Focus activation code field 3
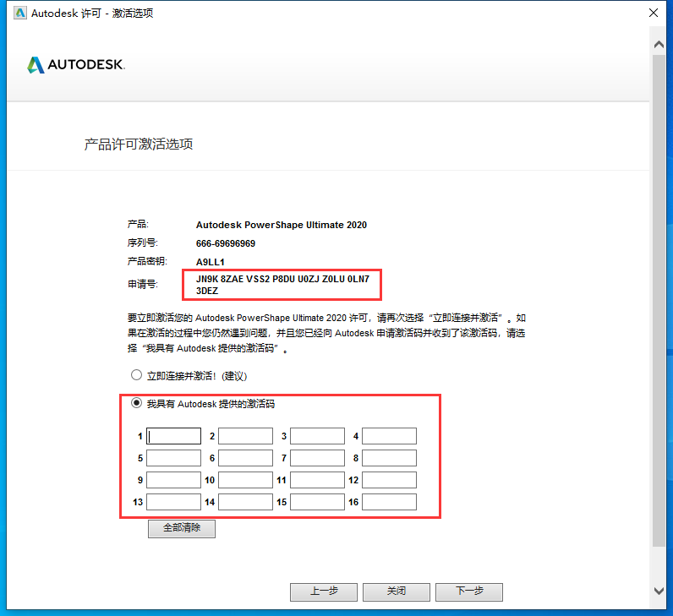The height and width of the screenshot is (616, 673). pos(317,436)
